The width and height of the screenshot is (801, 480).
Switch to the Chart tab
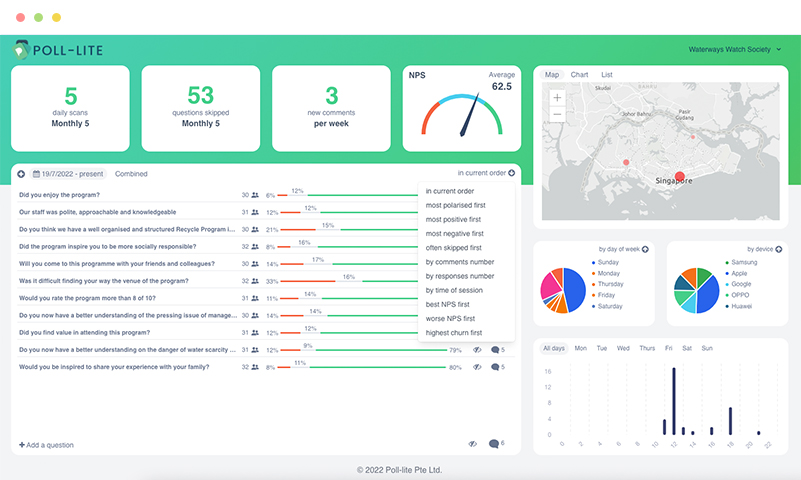pyautogui.click(x=579, y=75)
